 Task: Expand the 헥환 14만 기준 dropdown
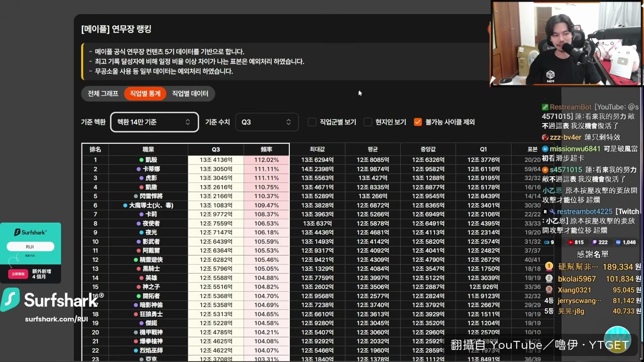[x=154, y=122]
